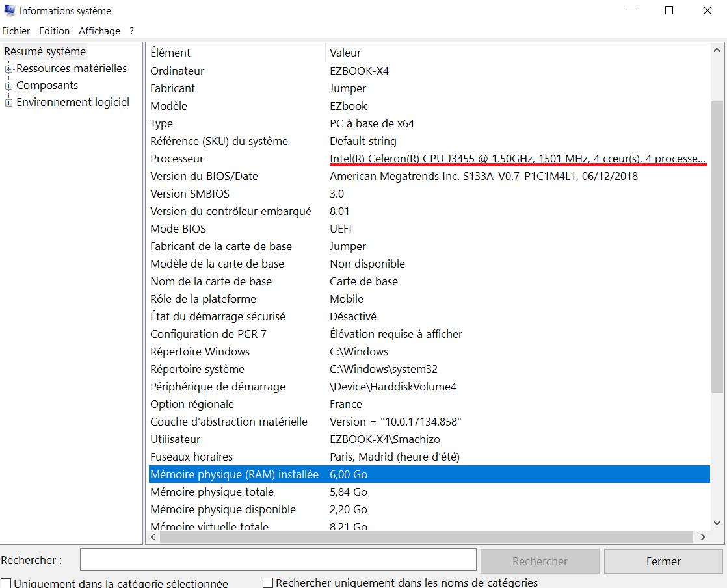Viewport: 727px width, 588px height.
Task: Select the Processeur row
Action: pyautogui.click(x=429, y=159)
